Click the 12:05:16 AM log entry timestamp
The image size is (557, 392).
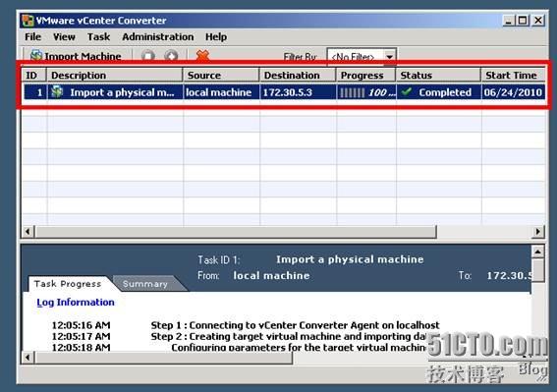pyautogui.click(x=81, y=325)
